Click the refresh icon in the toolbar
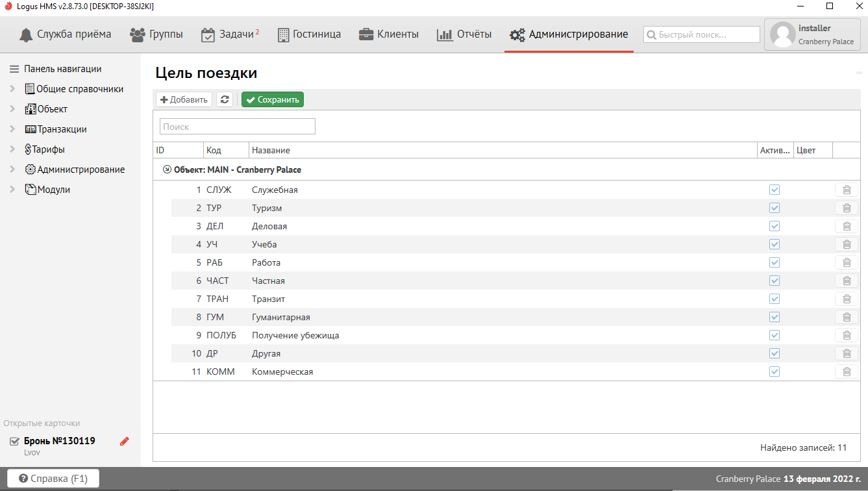 click(225, 99)
